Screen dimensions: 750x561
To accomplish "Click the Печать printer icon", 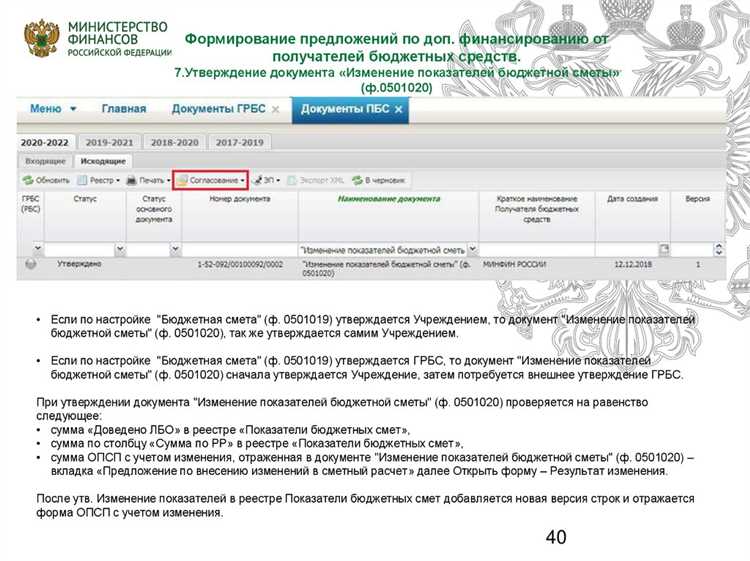I will [131, 180].
